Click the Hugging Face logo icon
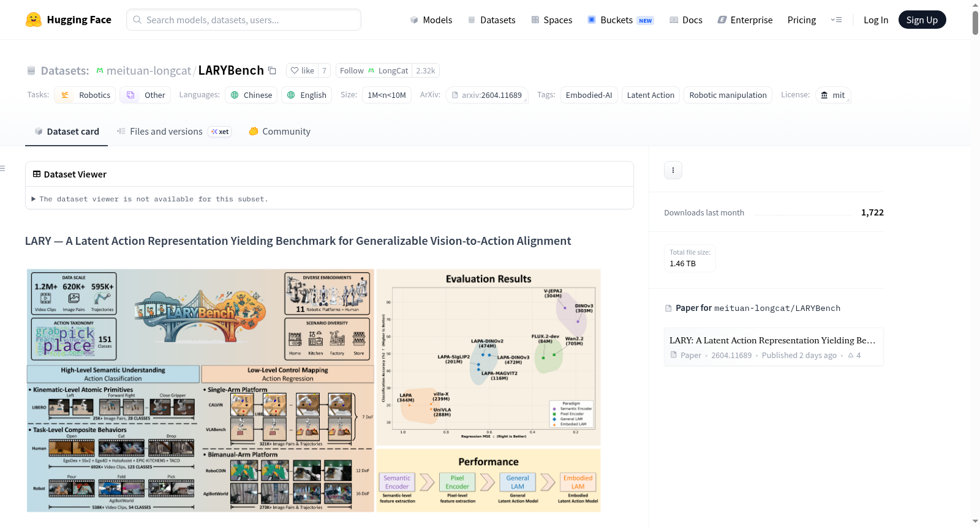Viewport: 980px width, 527px height. [34, 20]
